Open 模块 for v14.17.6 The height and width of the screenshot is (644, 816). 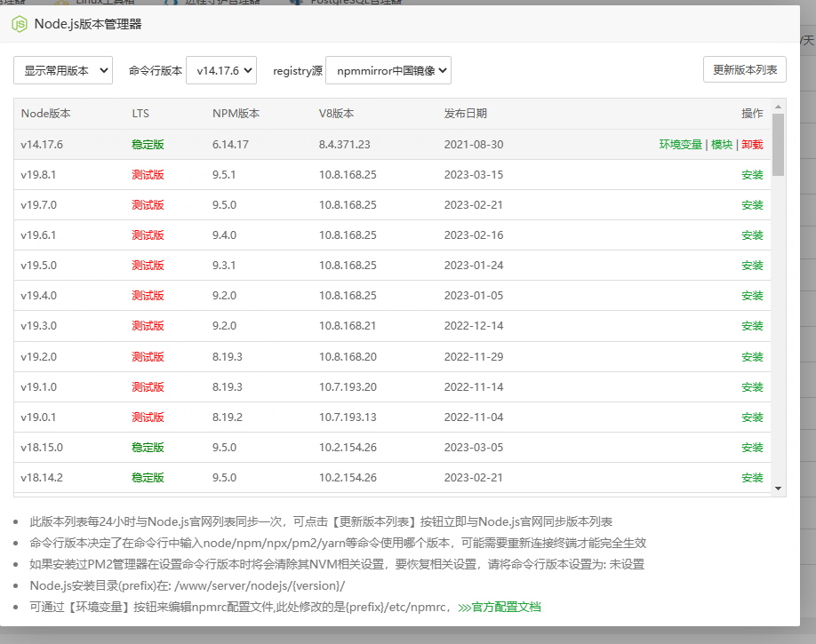coord(722,145)
